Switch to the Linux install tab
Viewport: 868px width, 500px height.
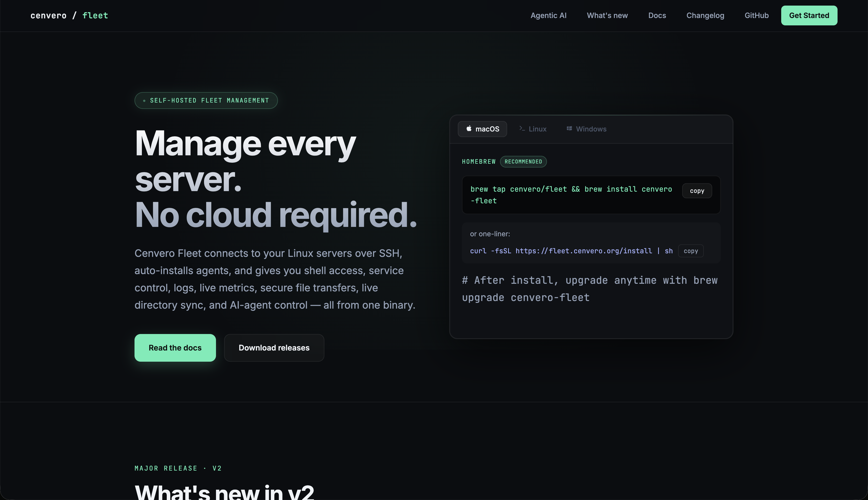pyautogui.click(x=532, y=129)
